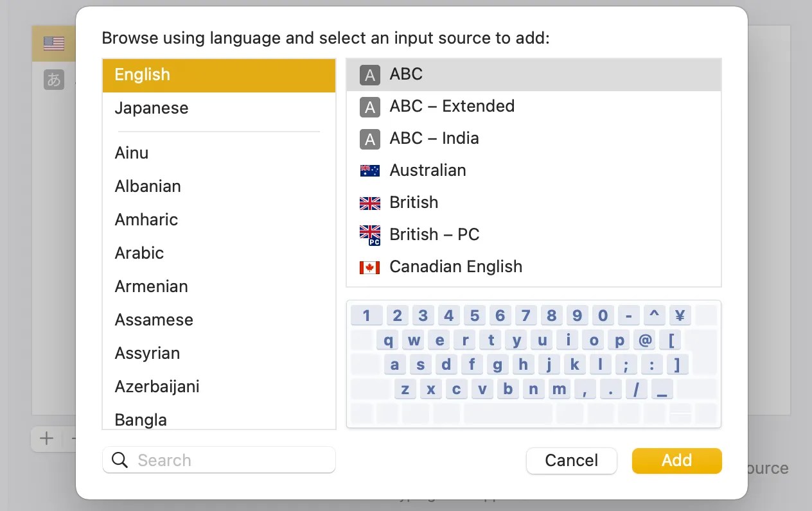Viewport: 812px width, 511px height.
Task: Click the plus button in the background window
Action: pyautogui.click(x=46, y=438)
